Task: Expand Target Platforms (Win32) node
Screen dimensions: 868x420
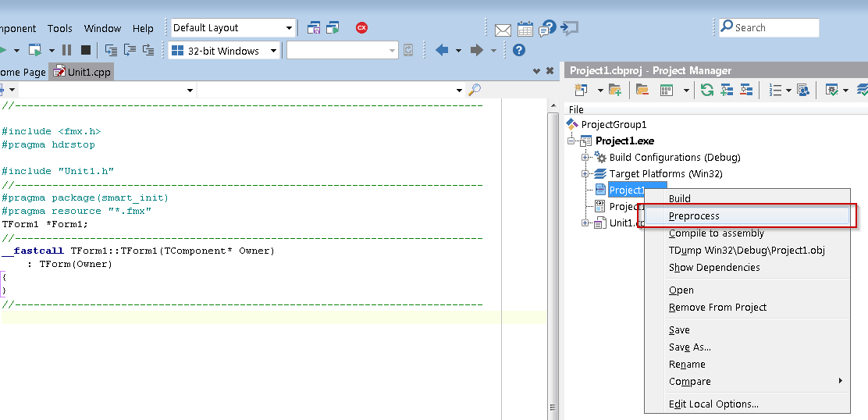Action: pyautogui.click(x=585, y=174)
